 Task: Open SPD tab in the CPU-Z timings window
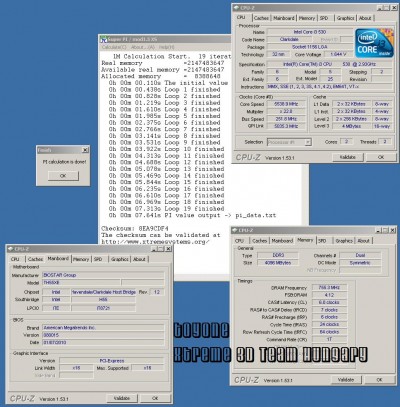coord(322,240)
